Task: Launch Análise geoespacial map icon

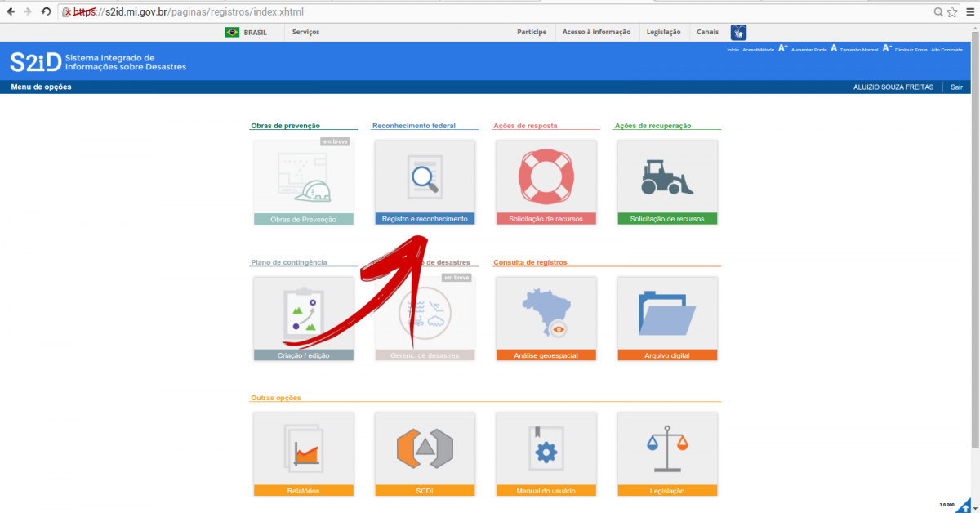Action: point(546,314)
